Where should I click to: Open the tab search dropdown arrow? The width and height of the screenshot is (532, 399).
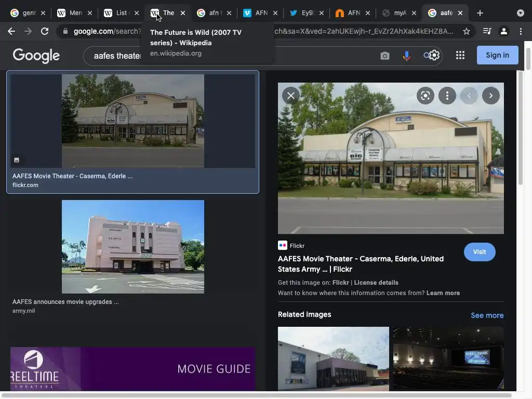click(x=521, y=13)
